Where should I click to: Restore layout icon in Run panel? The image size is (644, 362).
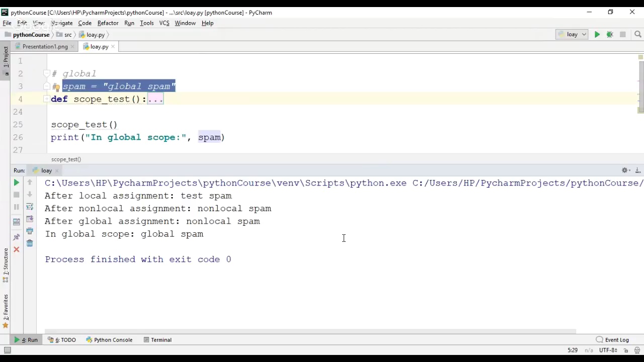pos(16,221)
